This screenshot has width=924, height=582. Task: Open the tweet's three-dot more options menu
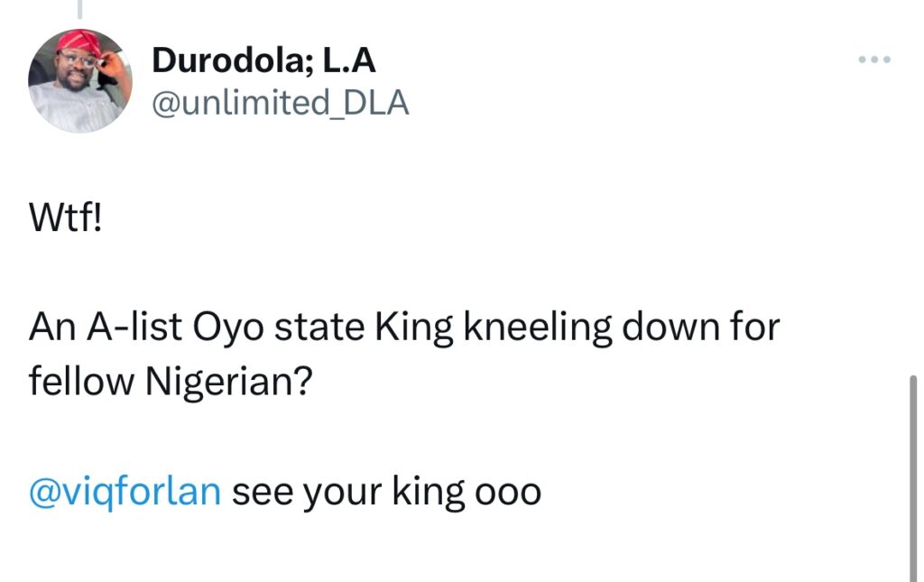pos(874,60)
